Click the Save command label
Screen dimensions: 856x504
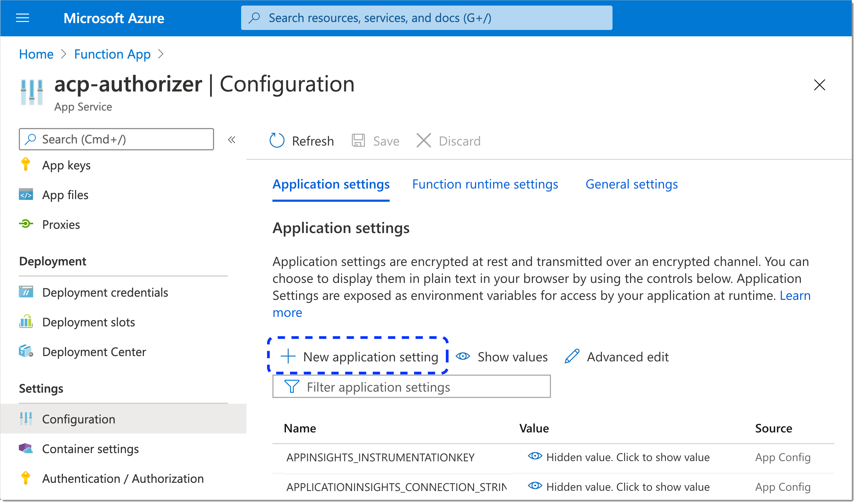(386, 141)
